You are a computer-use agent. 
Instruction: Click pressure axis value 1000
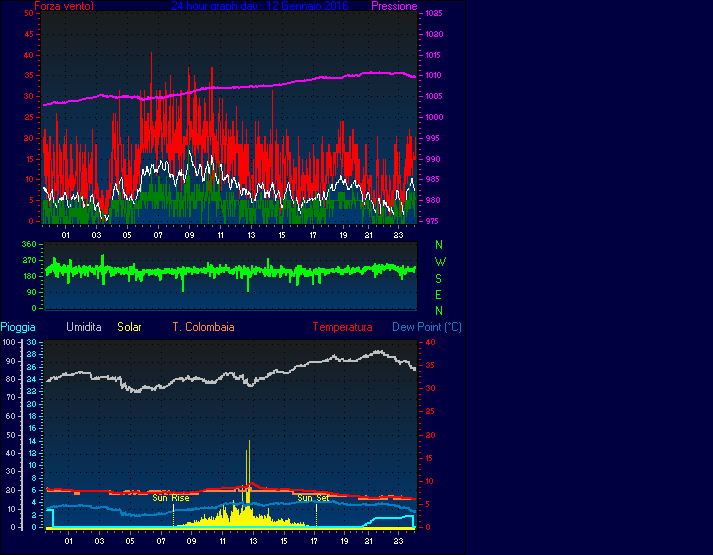(434, 117)
